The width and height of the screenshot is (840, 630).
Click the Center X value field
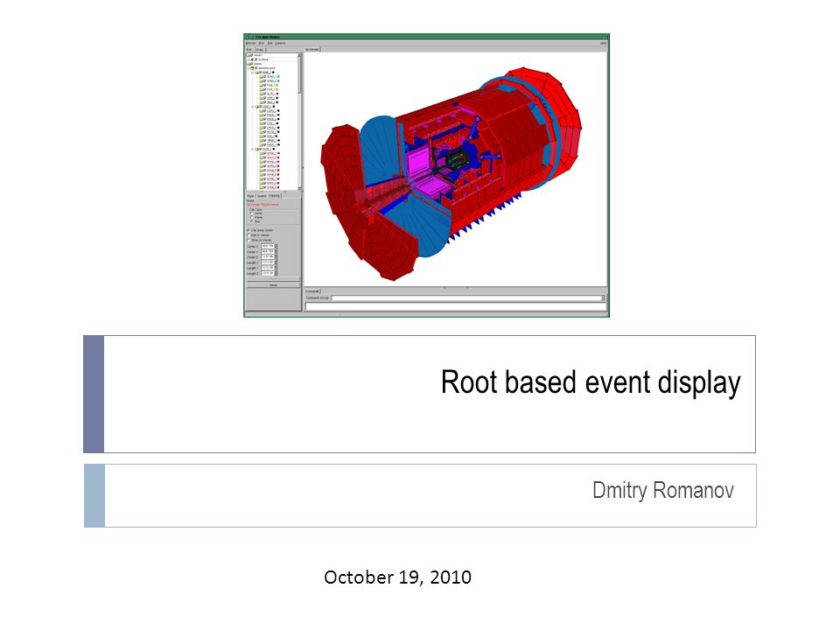(x=268, y=246)
